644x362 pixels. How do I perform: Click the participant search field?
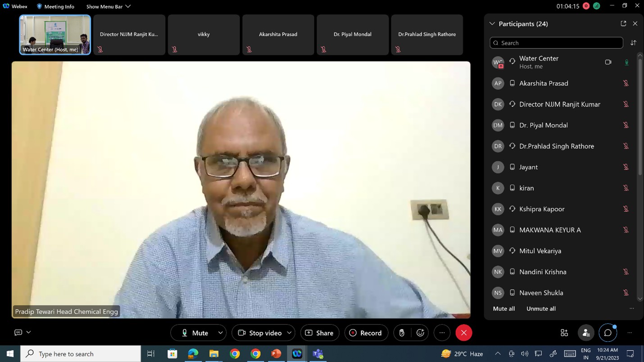(556, 42)
